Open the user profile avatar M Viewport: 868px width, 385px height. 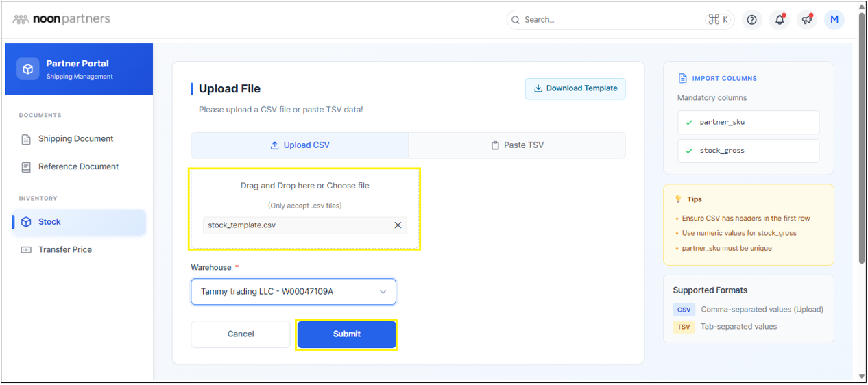click(x=834, y=20)
